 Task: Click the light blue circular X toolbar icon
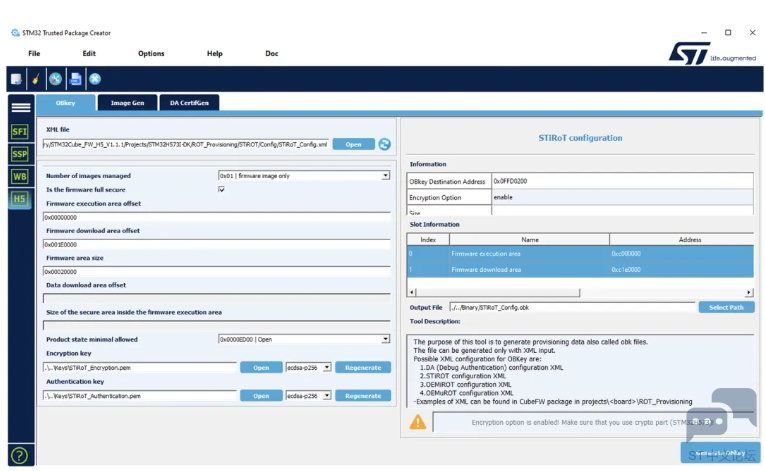[x=95, y=79]
